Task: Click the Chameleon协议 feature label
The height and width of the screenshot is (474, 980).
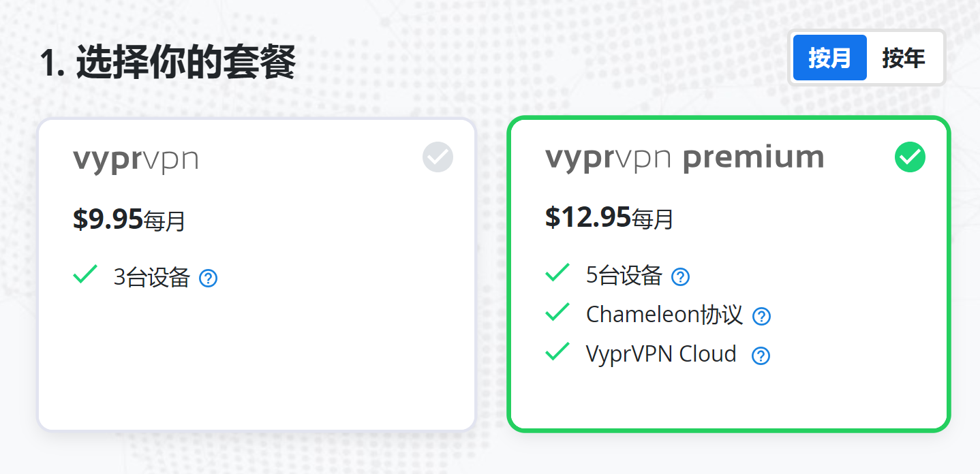Action: point(664,315)
